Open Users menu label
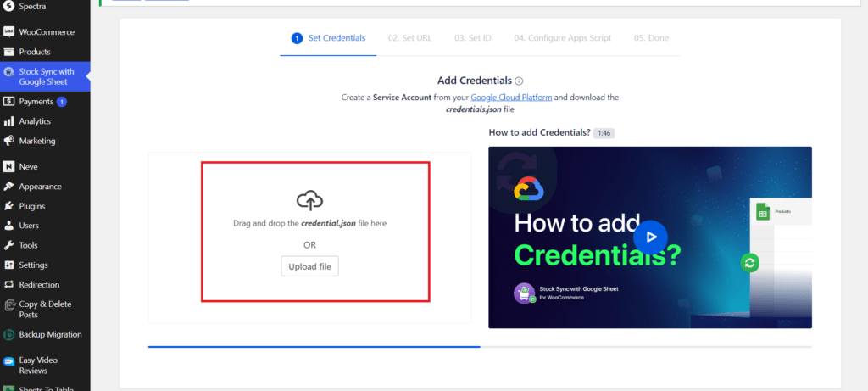The image size is (868, 391). (x=29, y=226)
